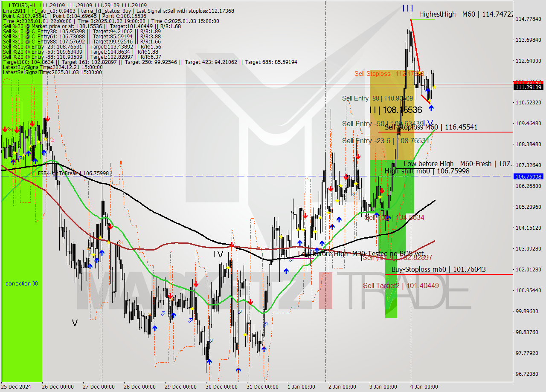The width and height of the screenshot is (546, 392).
Task: Click the 109.46480 price axis value
Action: (x=529, y=124)
